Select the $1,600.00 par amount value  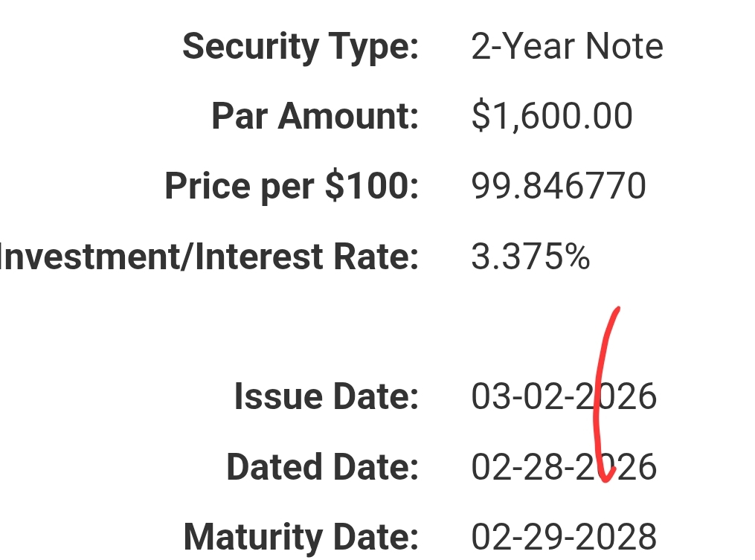click(552, 117)
